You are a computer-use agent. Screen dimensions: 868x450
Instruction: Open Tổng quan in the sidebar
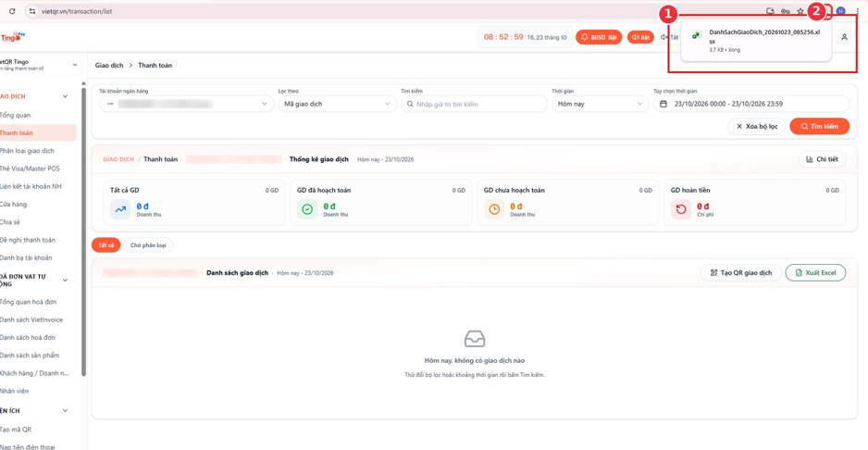(x=16, y=115)
